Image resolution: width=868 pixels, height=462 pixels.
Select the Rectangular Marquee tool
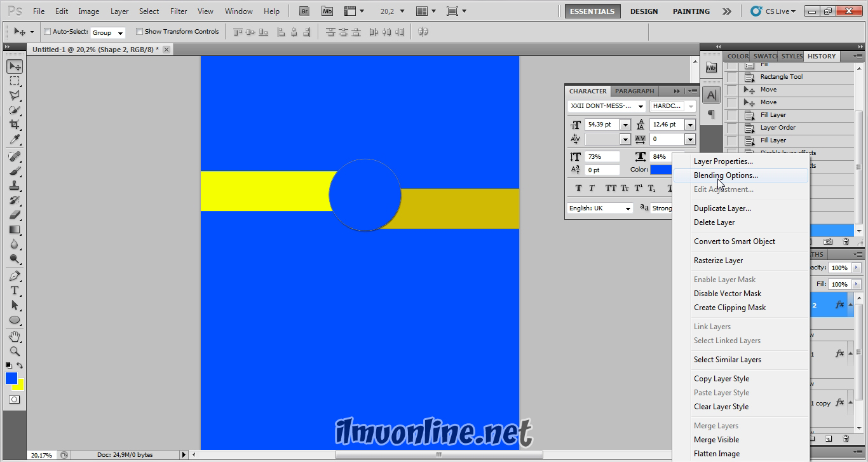click(x=14, y=81)
